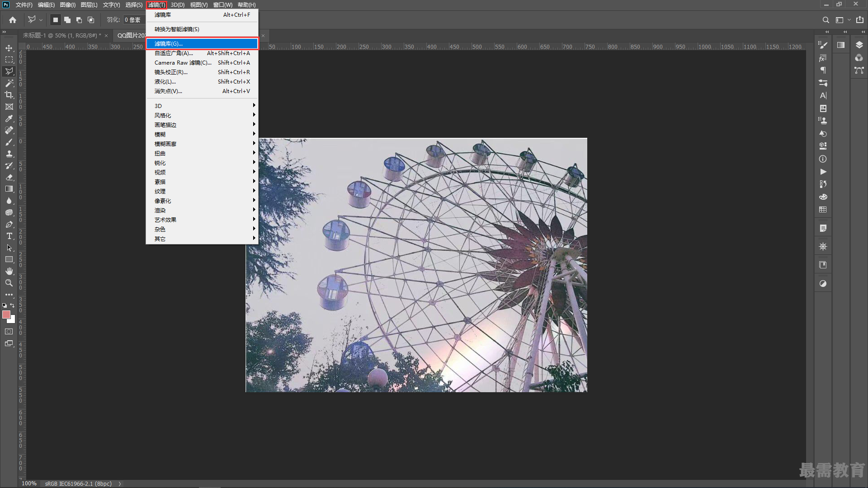Select the History Brush tool
868x488 pixels.
(9, 165)
